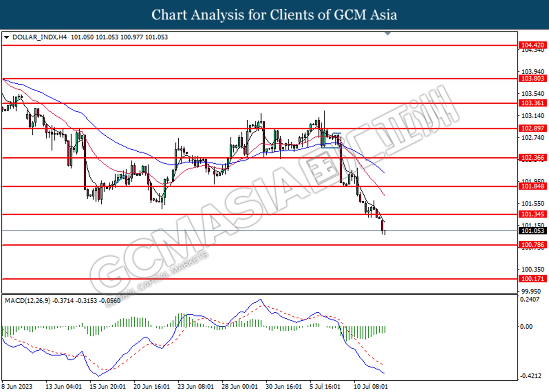Click the MACD scale 0.00 value
Viewport: 549px width, 392px height.
point(526,327)
